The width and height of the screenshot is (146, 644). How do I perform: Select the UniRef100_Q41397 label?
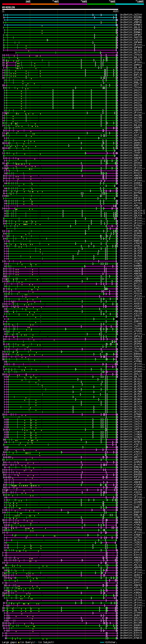pyautogui.click(x=131, y=120)
